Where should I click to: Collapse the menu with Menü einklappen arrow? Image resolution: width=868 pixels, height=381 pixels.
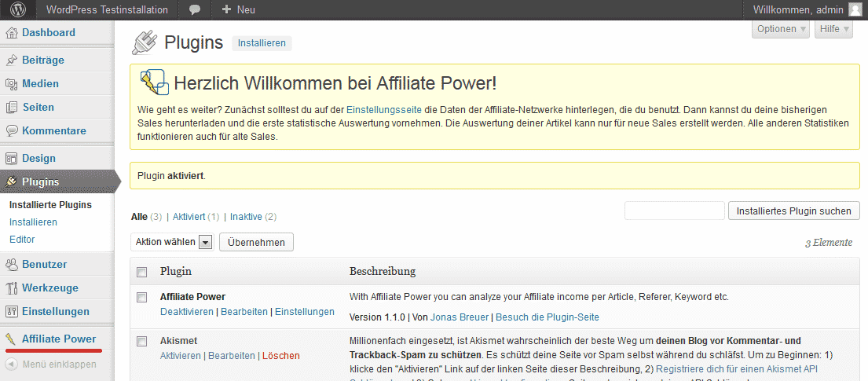[11, 364]
